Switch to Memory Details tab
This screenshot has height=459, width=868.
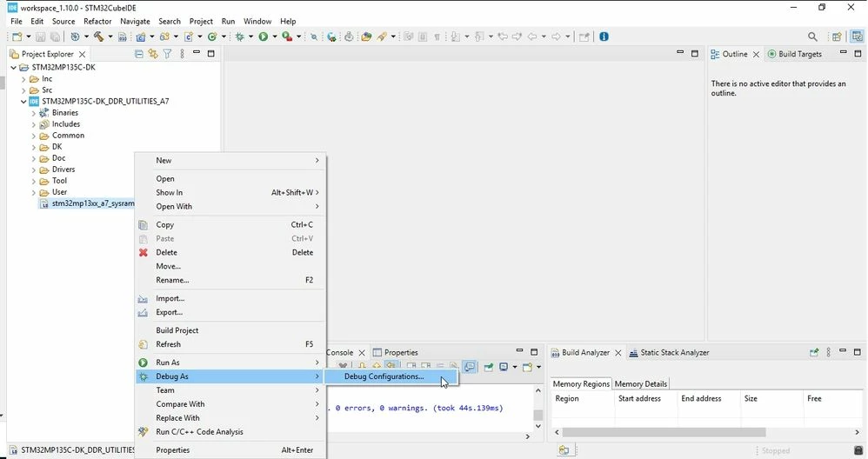pos(640,383)
